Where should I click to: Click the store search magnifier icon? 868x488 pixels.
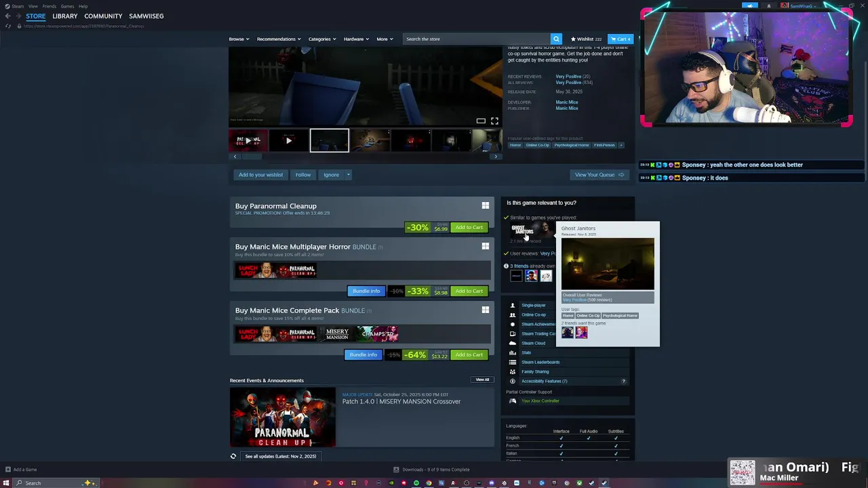[x=556, y=39]
